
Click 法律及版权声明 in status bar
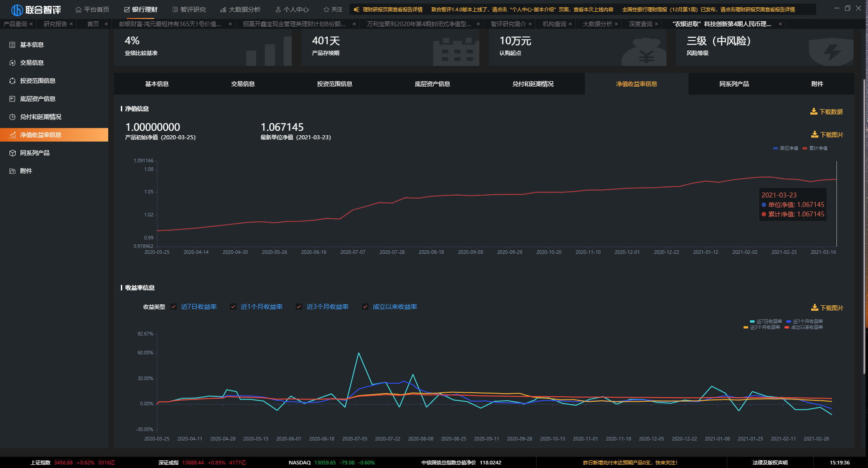(770, 463)
